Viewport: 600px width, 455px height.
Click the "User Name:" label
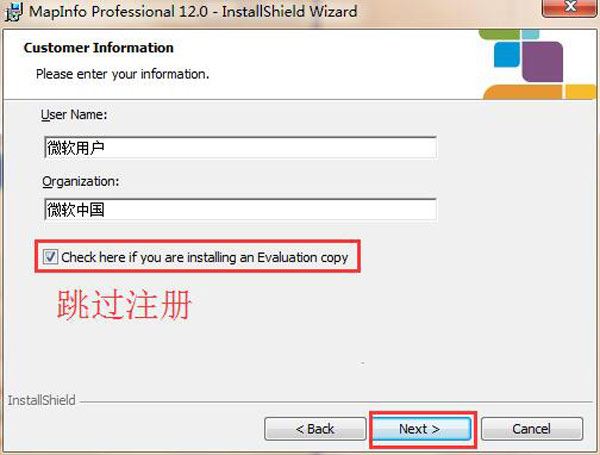coord(74,114)
